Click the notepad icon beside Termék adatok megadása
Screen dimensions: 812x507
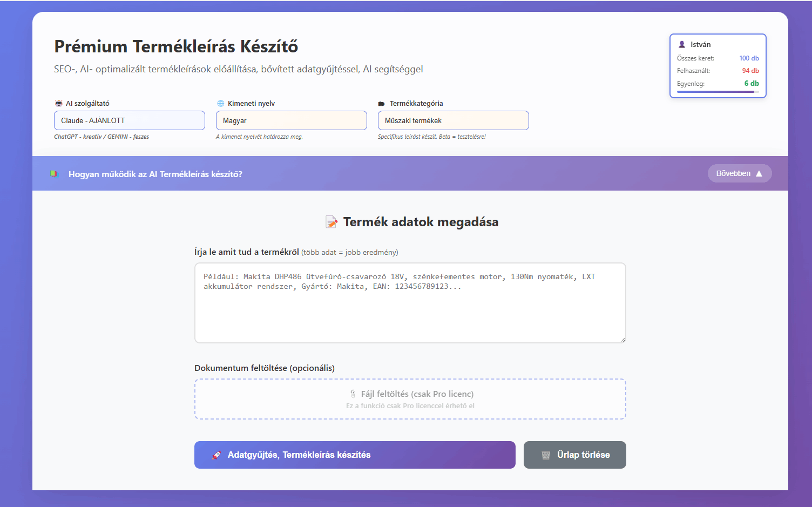tap(331, 222)
